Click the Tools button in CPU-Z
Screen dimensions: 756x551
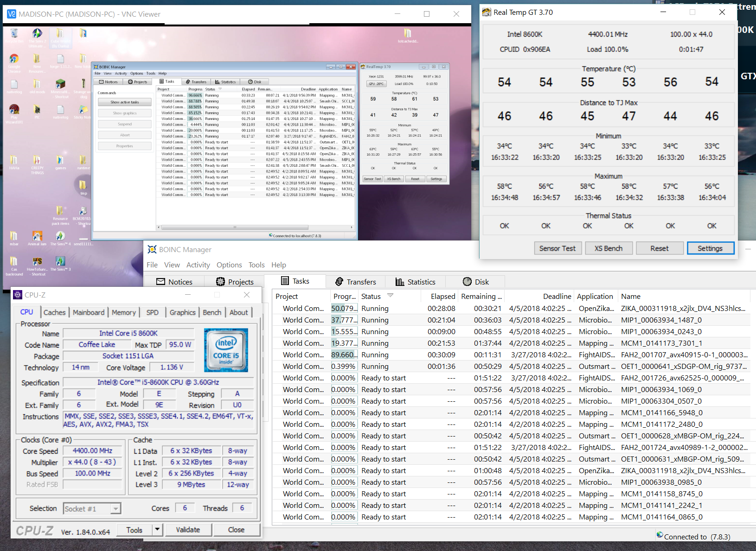click(134, 530)
